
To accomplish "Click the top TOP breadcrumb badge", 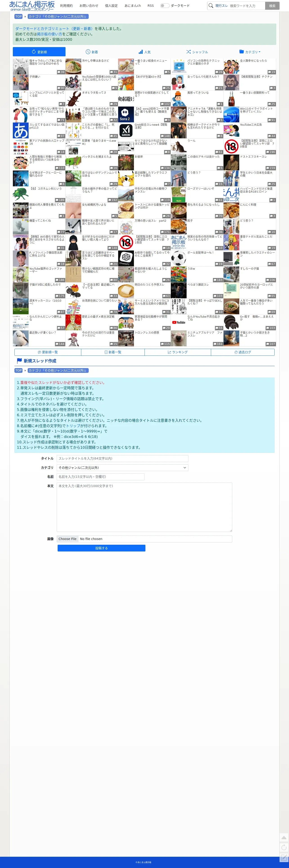I will (18, 16).
